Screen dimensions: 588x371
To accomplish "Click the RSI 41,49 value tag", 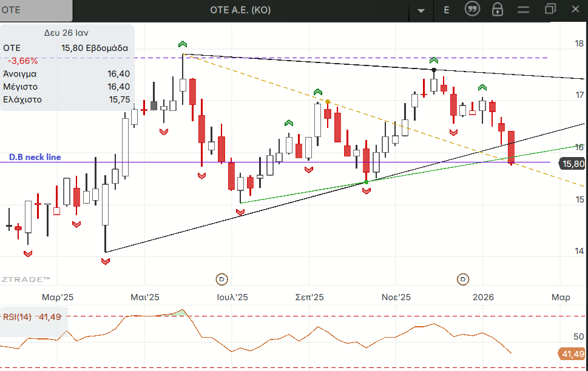I will click(x=571, y=354).
